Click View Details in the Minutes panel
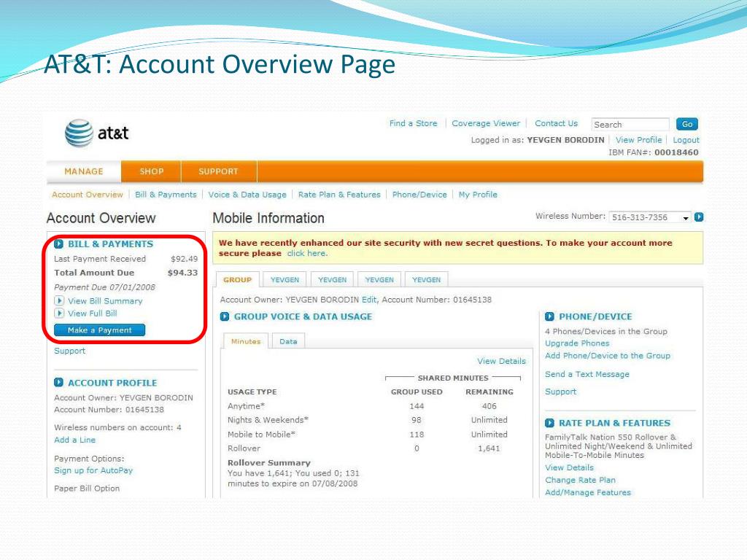Image resolution: width=747 pixels, height=560 pixels. pos(502,361)
